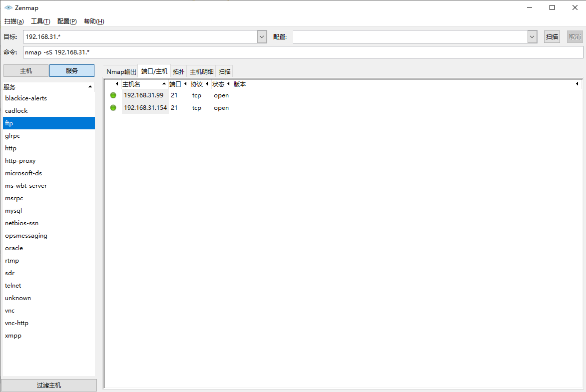Screen dimensions: 586x392
Task: Open the 配置(P) menu
Action: coord(67,21)
